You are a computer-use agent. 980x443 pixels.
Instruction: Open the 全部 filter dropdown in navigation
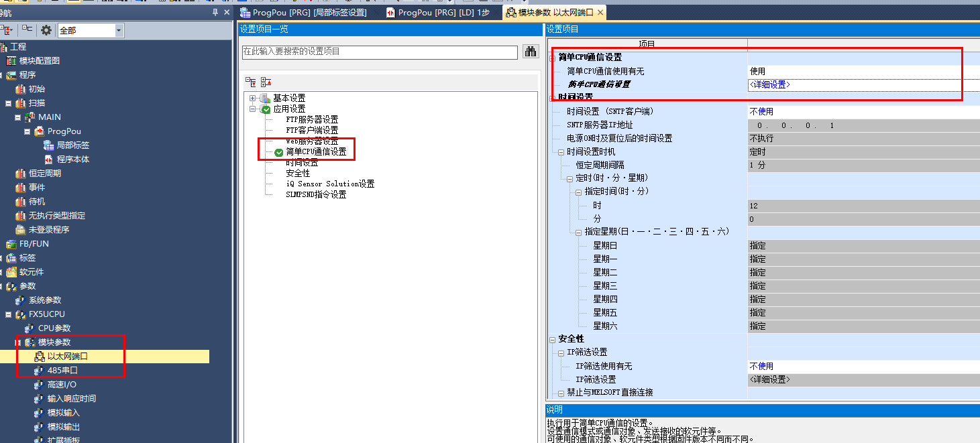point(119,30)
